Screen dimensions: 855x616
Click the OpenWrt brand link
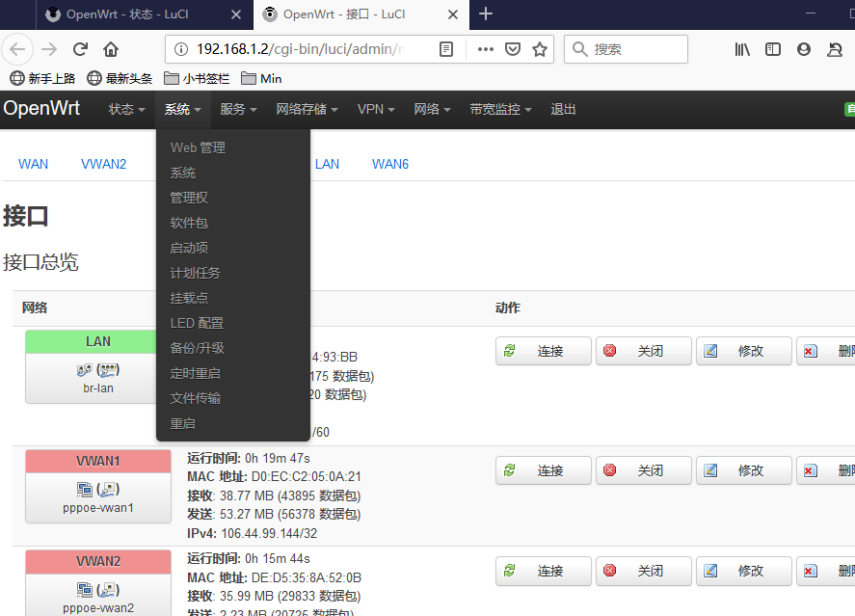pos(41,109)
